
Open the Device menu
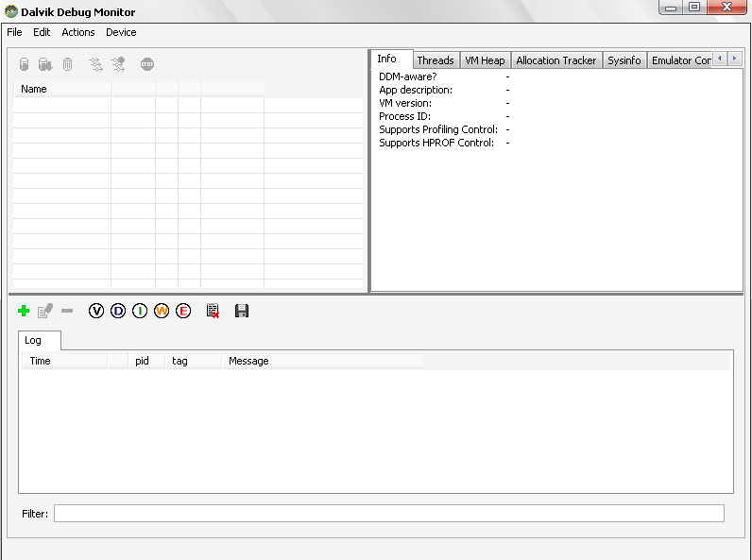(x=121, y=32)
